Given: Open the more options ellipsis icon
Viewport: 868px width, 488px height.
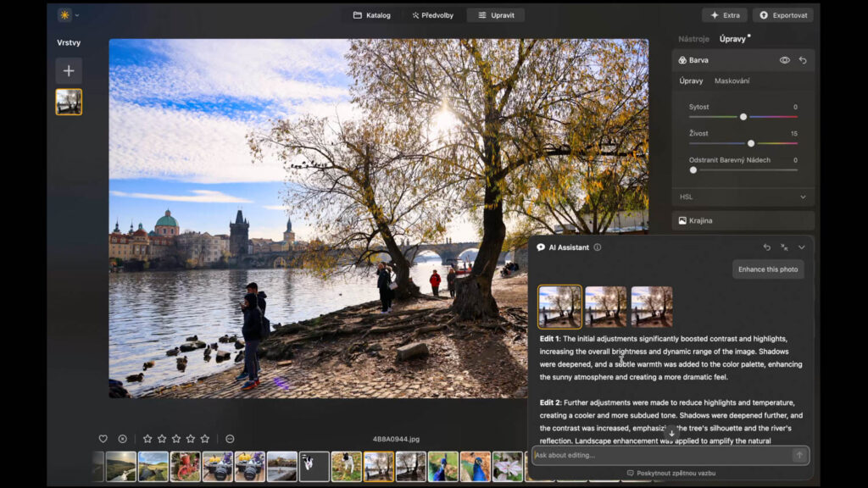Looking at the screenshot, I should [230, 439].
